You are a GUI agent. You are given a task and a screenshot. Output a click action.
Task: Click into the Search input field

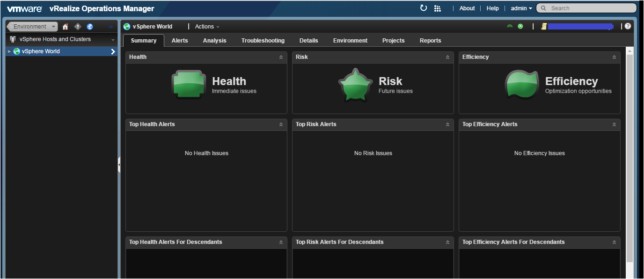pyautogui.click(x=591, y=8)
